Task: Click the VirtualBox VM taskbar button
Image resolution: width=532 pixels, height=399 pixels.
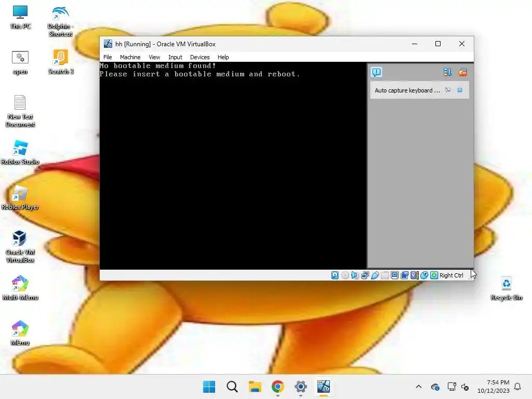Action: tap(323, 387)
